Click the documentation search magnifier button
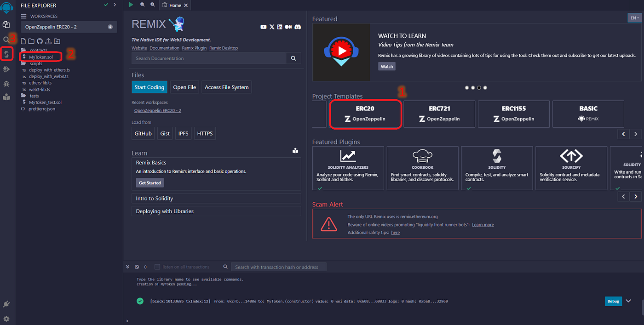Screen dimensions: 644x325 click(x=293, y=58)
